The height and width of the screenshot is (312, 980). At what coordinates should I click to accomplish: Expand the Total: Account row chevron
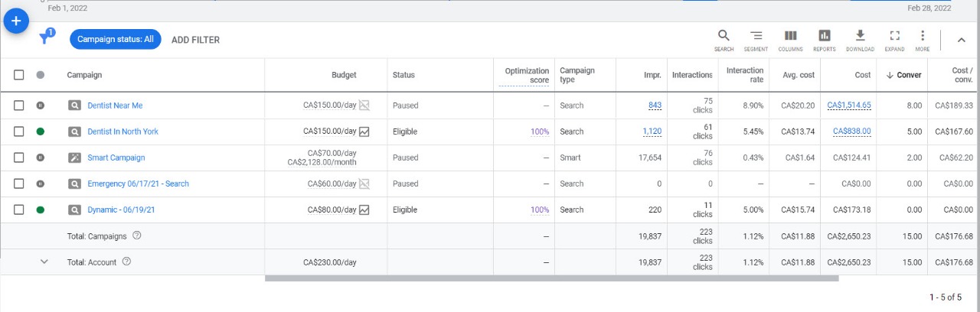click(x=44, y=262)
